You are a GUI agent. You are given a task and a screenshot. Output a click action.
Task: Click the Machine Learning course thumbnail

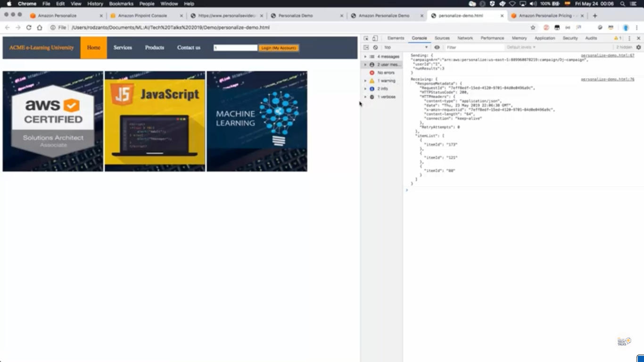point(257,121)
